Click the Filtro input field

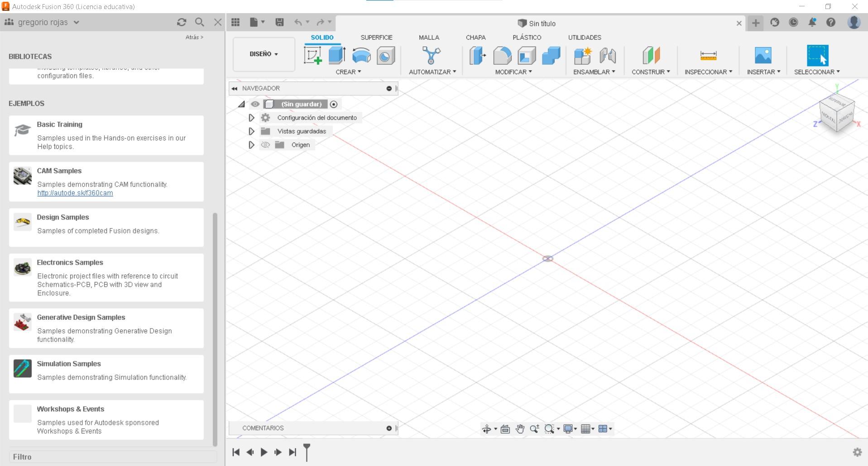pyautogui.click(x=113, y=457)
